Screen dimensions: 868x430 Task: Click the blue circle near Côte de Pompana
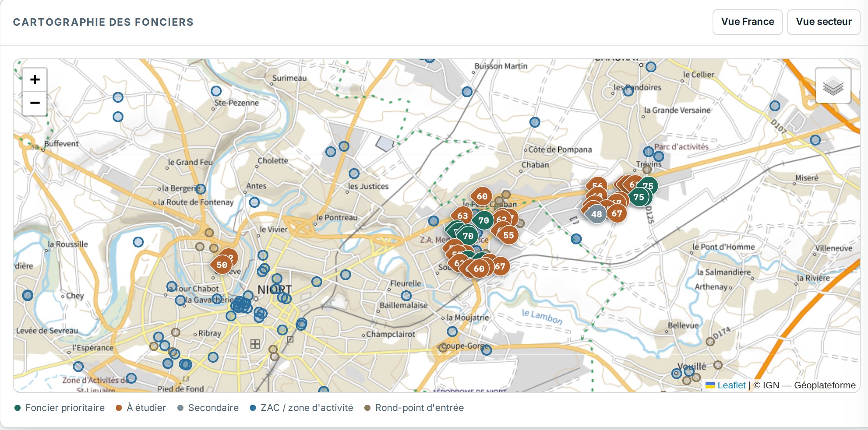click(535, 122)
